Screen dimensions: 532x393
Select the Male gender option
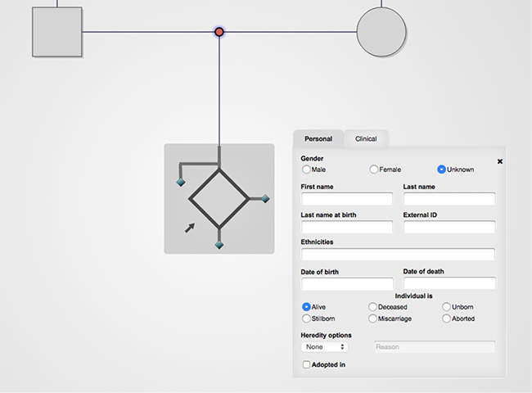point(307,169)
